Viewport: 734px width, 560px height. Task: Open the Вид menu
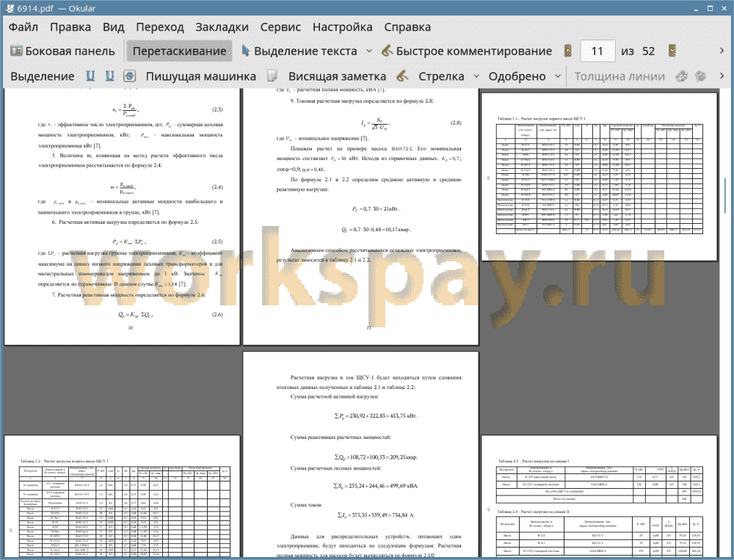[113, 27]
